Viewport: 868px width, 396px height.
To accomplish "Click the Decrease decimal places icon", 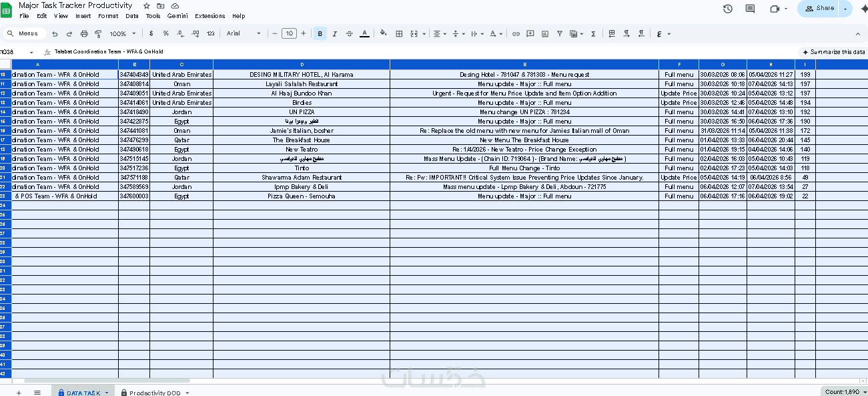I will coord(180,33).
